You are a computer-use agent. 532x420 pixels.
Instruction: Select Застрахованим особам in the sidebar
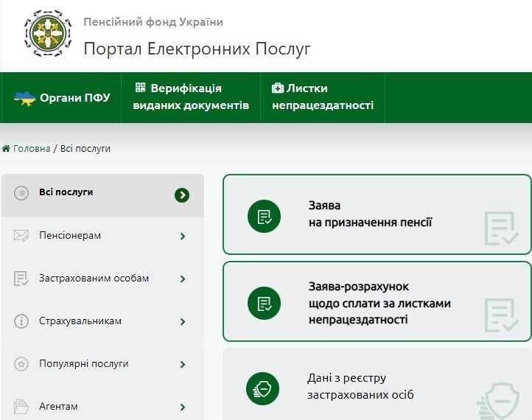[x=103, y=279]
